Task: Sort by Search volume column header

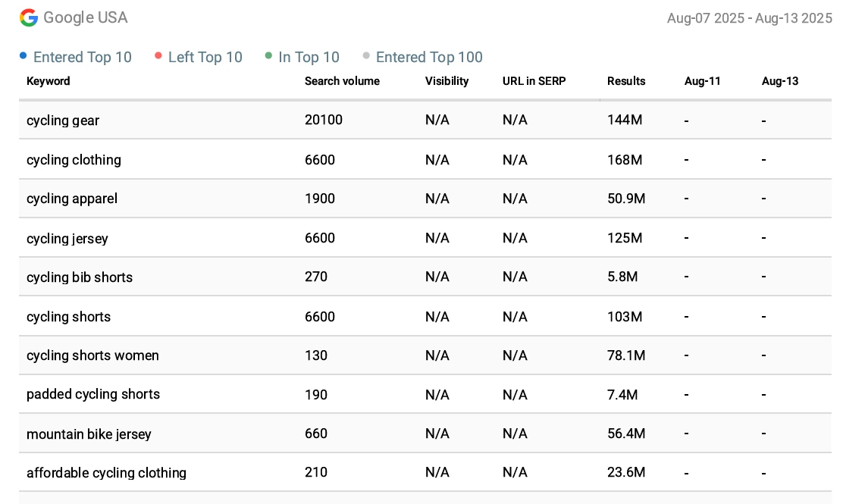Action: [342, 81]
